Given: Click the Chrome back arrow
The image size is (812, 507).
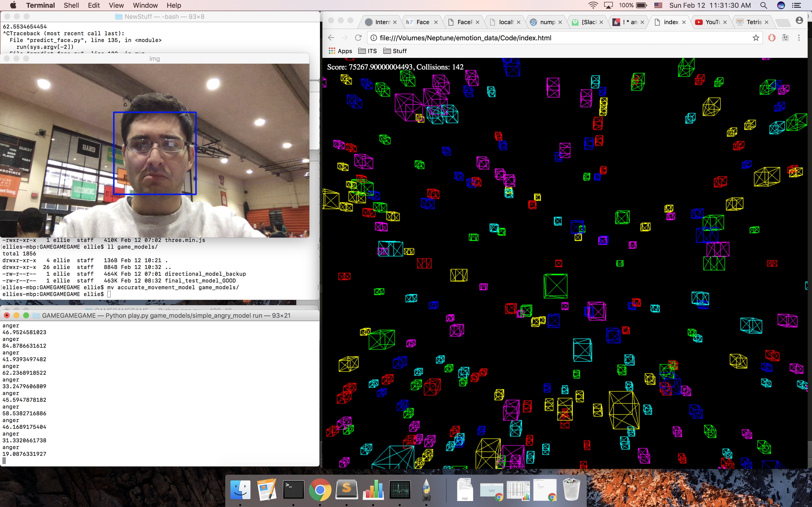Looking at the screenshot, I should click(331, 38).
